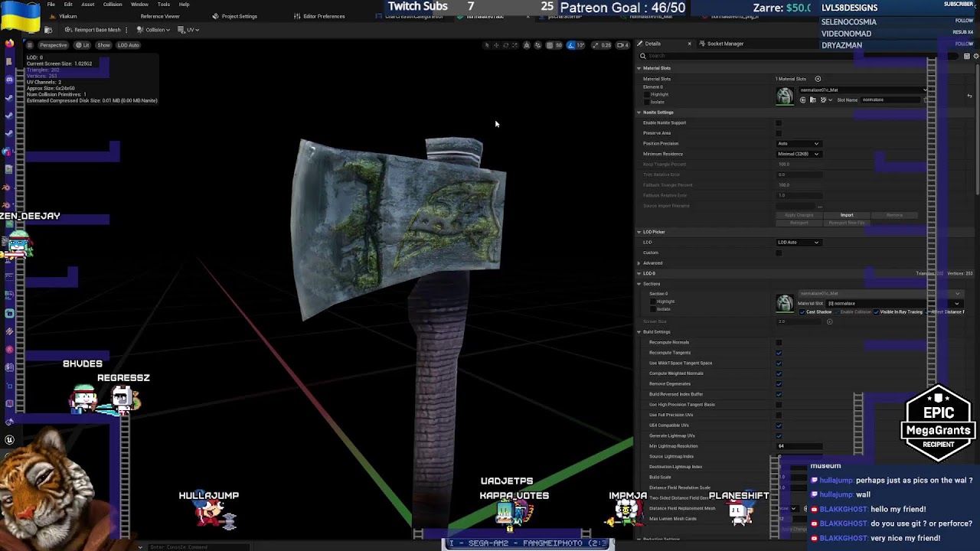Select the scale tool icon in viewport

514,45
